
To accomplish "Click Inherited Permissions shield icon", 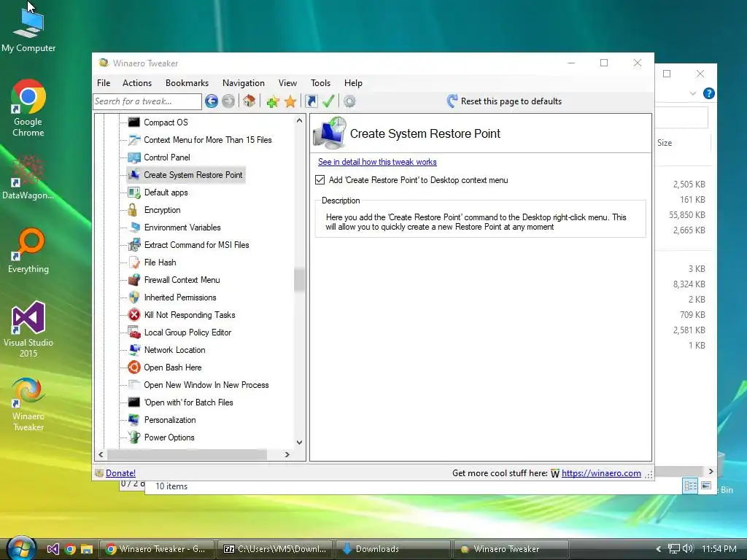I will click(134, 297).
